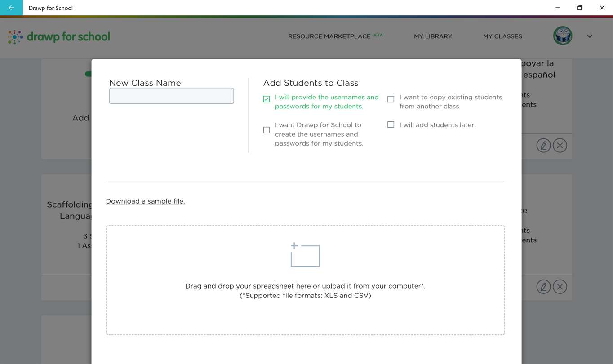
Task: Enable 'I will add students later' checkbox
Action: tap(391, 125)
